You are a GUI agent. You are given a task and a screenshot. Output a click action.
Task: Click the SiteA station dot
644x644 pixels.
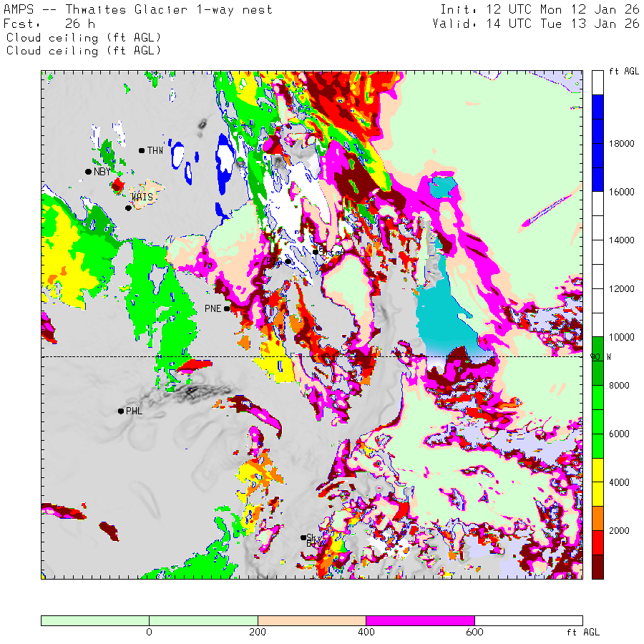point(315,251)
